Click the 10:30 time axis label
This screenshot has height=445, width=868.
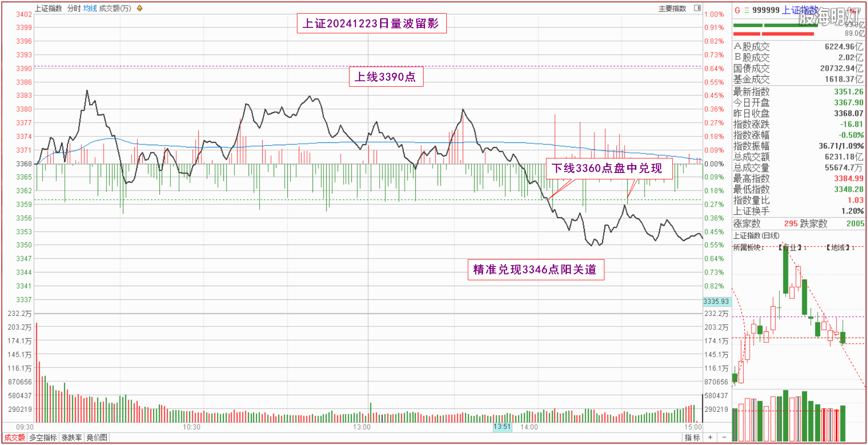tap(191, 427)
